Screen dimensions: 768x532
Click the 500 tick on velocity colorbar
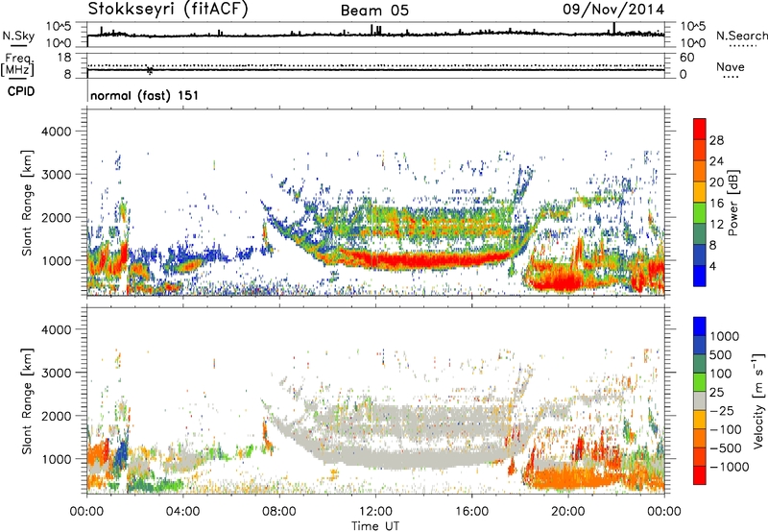pos(721,355)
